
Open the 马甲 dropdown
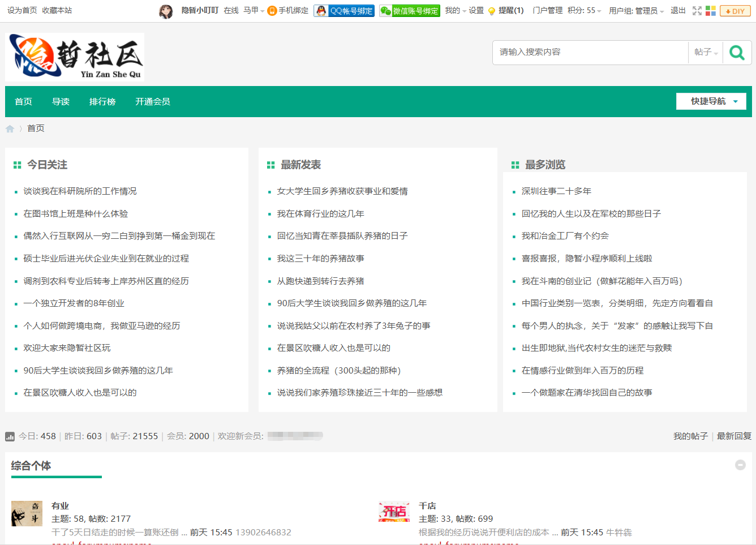[254, 11]
